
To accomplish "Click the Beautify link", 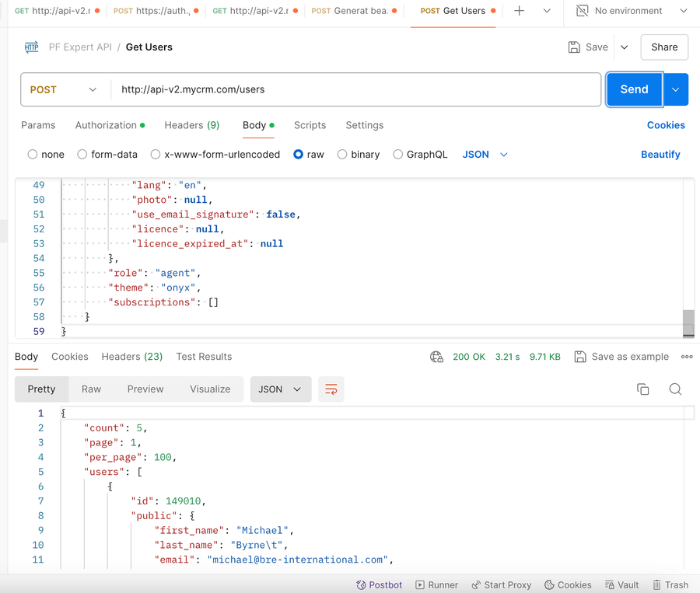I will (660, 155).
